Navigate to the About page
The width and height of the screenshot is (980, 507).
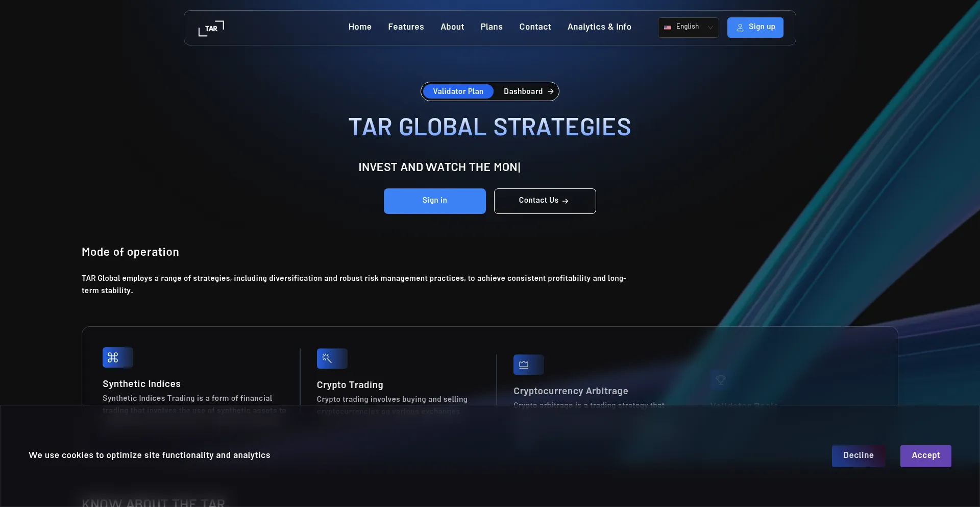[452, 27]
